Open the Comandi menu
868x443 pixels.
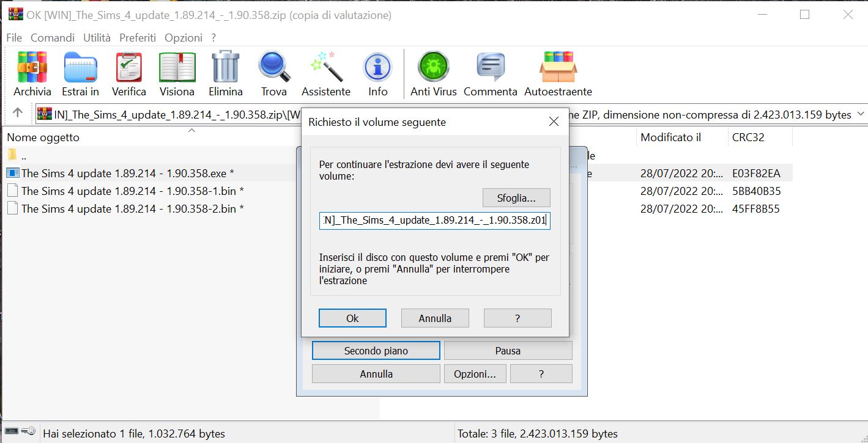pyautogui.click(x=53, y=37)
